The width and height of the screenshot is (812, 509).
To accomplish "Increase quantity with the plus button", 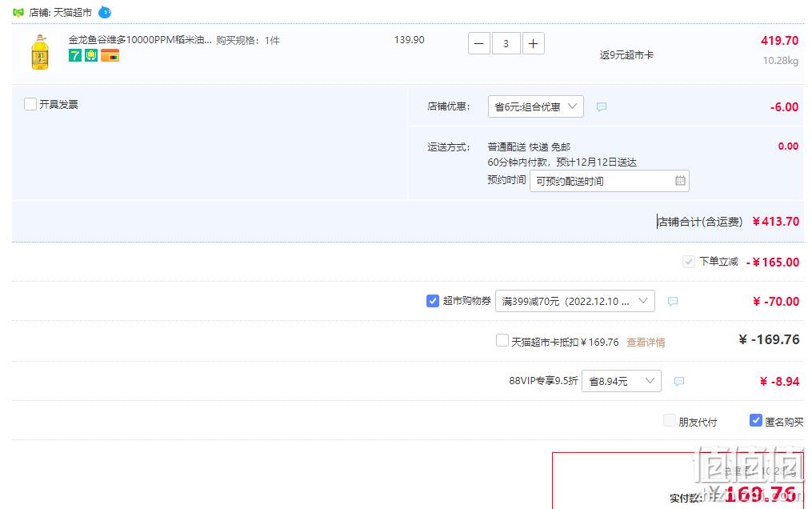I will tap(534, 43).
